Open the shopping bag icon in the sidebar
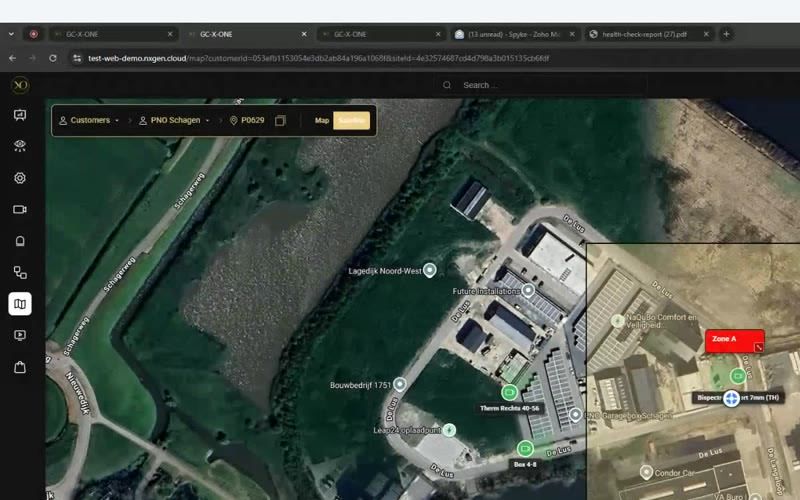This screenshot has height=500, width=800. pos(20,367)
